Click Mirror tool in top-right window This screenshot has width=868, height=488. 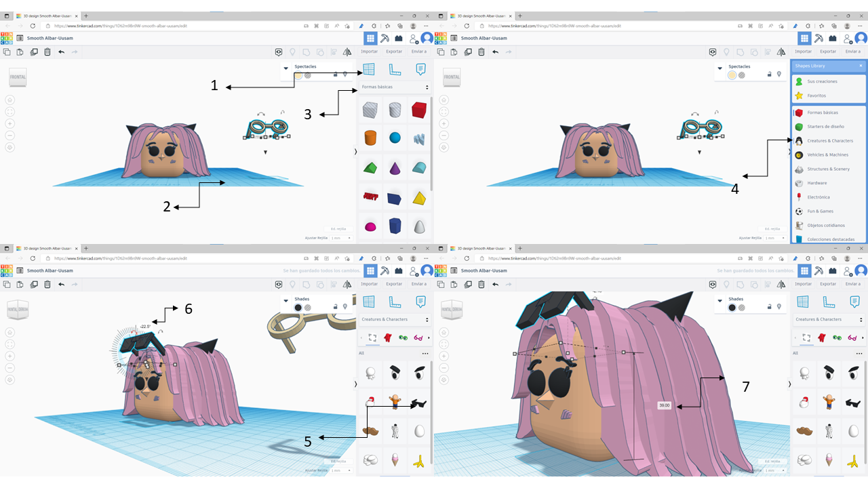[781, 52]
